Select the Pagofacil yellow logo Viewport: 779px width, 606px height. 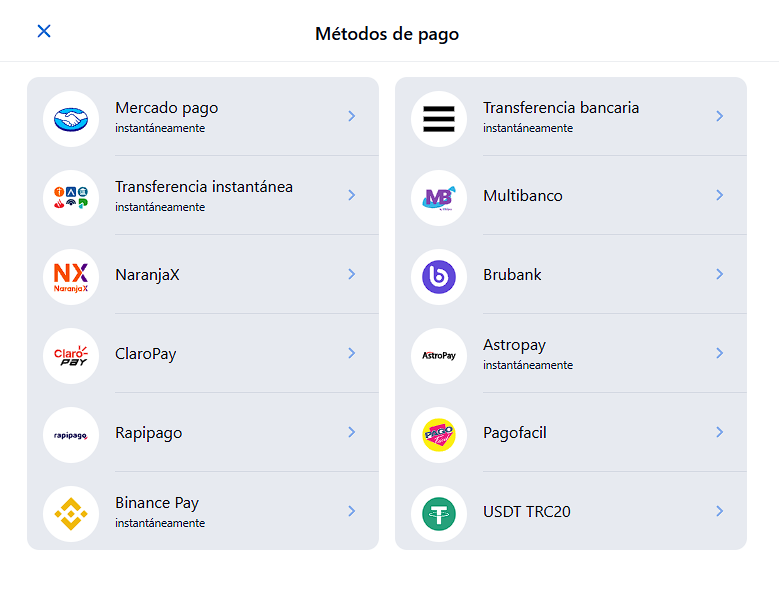click(439, 434)
